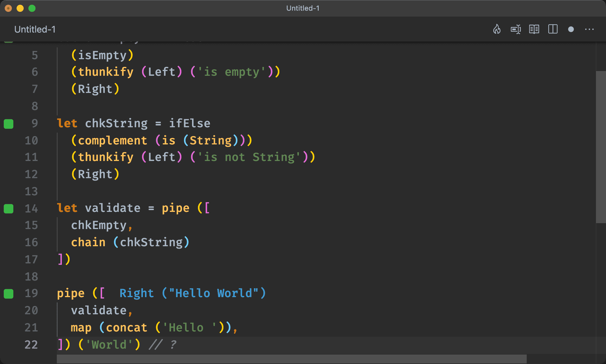Click the green fullscreen window button

coord(32,8)
